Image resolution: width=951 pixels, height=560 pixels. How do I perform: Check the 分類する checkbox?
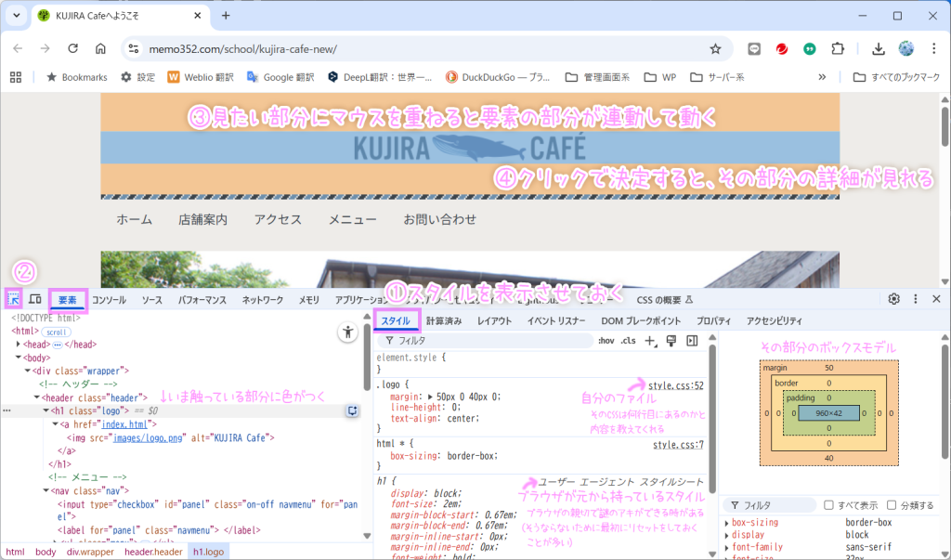891,505
